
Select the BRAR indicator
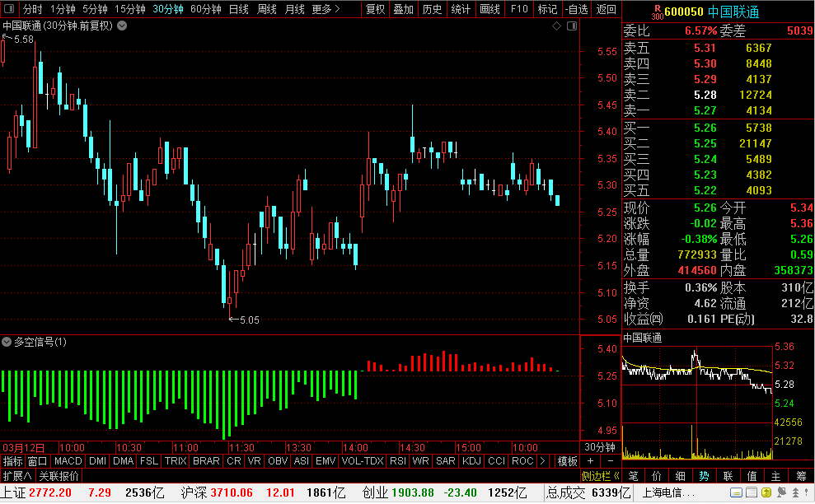click(x=206, y=461)
